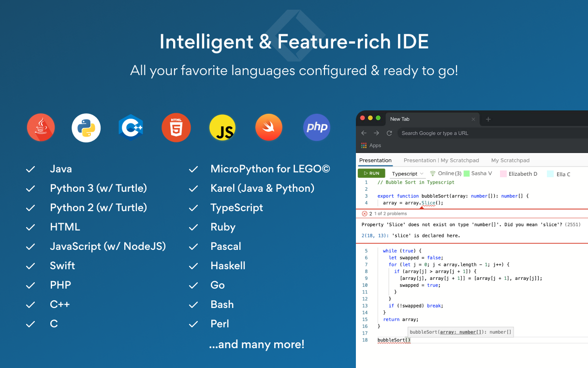This screenshot has width=588, height=368.
Task: Click the red error icon in problems bar
Action: coord(364,214)
